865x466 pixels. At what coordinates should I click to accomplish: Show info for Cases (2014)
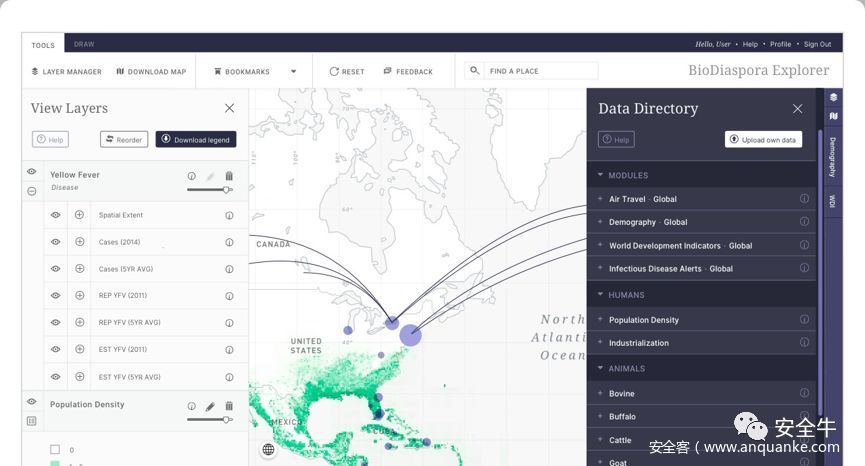[229, 243]
